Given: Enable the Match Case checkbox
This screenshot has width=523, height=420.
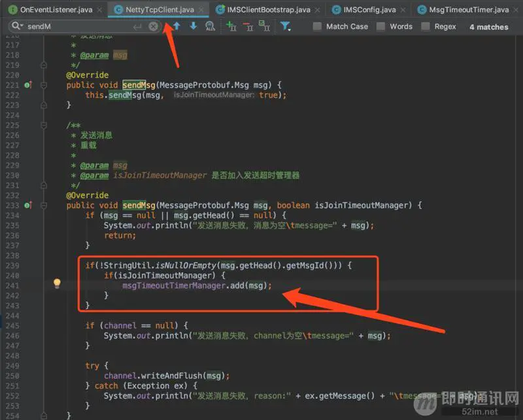Looking at the screenshot, I should 317,26.
